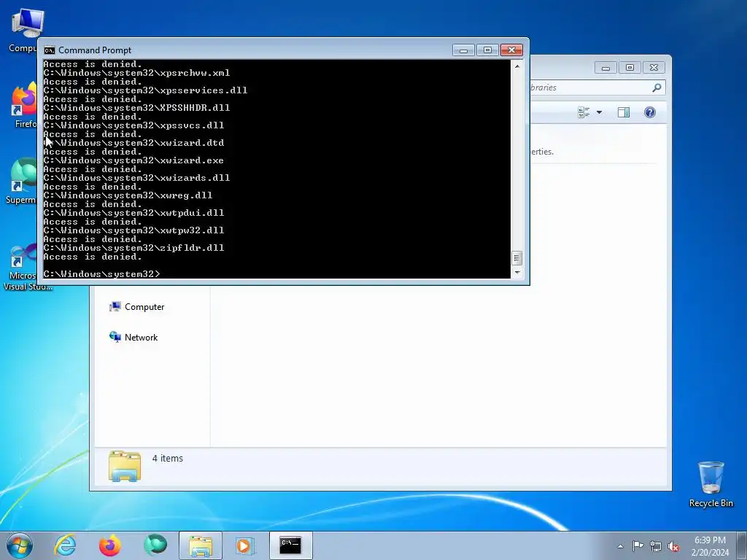The image size is (747, 560).
Task: Open the network tray icon
Action: pos(656,546)
